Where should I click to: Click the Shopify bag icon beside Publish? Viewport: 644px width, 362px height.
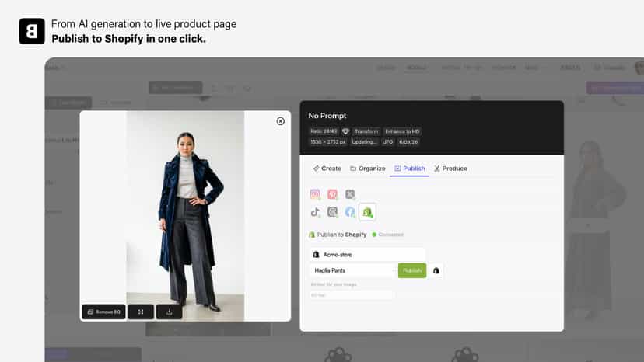[x=436, y=270]
